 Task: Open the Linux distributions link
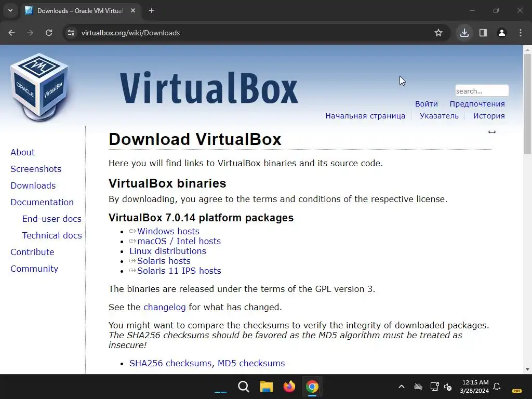coord(168,251)
